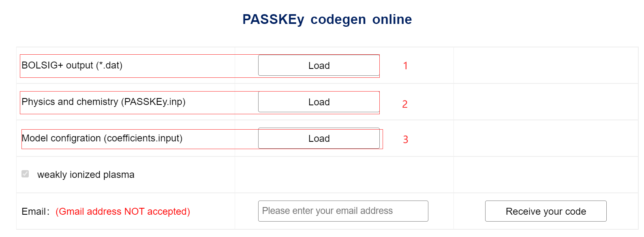Click the Gmail address NOT accepted warning text
Viewport: 644px width, 237px height.
(x=122, y=211)
